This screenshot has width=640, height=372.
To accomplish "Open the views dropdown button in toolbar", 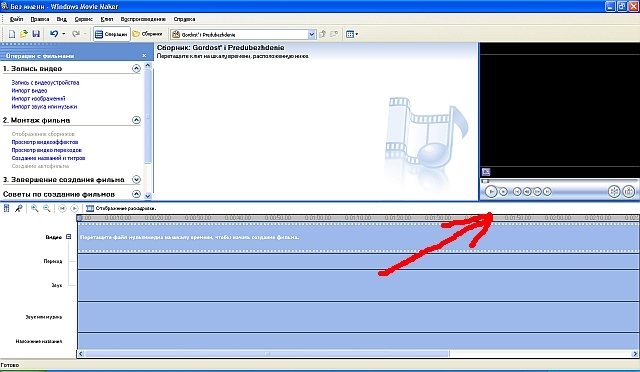I will tap(352, 34).
